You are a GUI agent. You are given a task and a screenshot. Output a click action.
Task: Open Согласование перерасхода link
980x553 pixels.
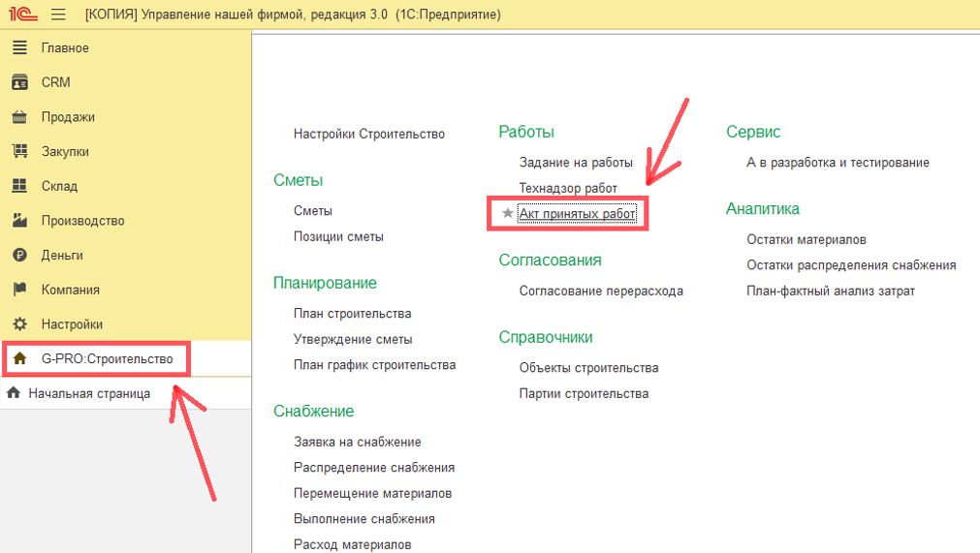pyautogui.click(x=601, y=291)
